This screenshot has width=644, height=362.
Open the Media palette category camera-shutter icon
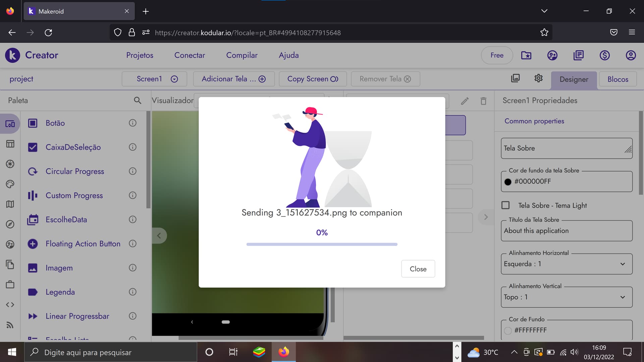pyautogui.click(x=10, y=164)
